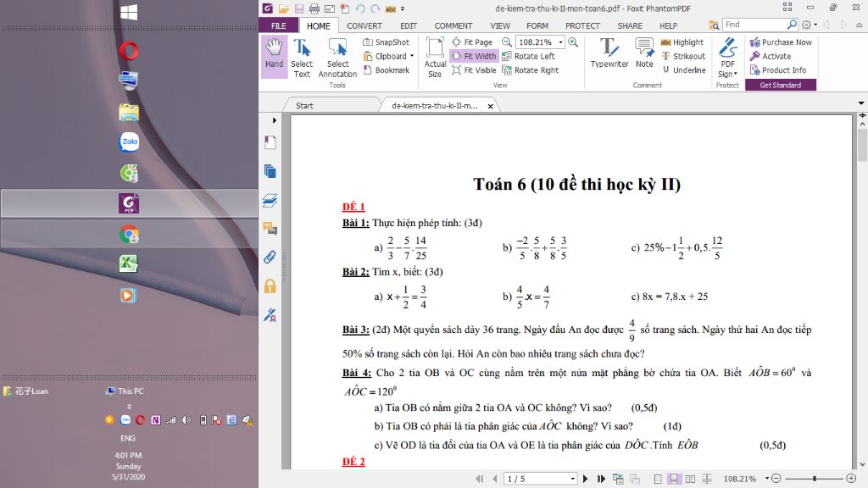Open the Clipboard dropdown
This screenshot has width=868, height=488.
[x=412, y=56]
